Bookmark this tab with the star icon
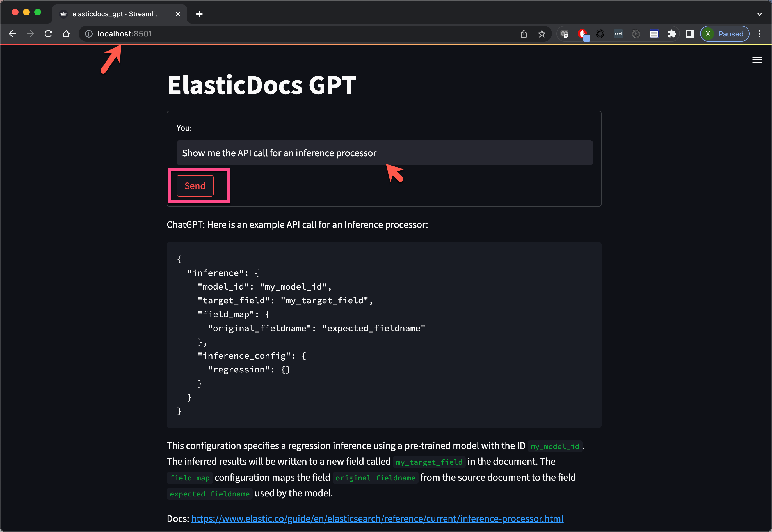The width and height of the screenshot is (772, 532). coord(542,34)
